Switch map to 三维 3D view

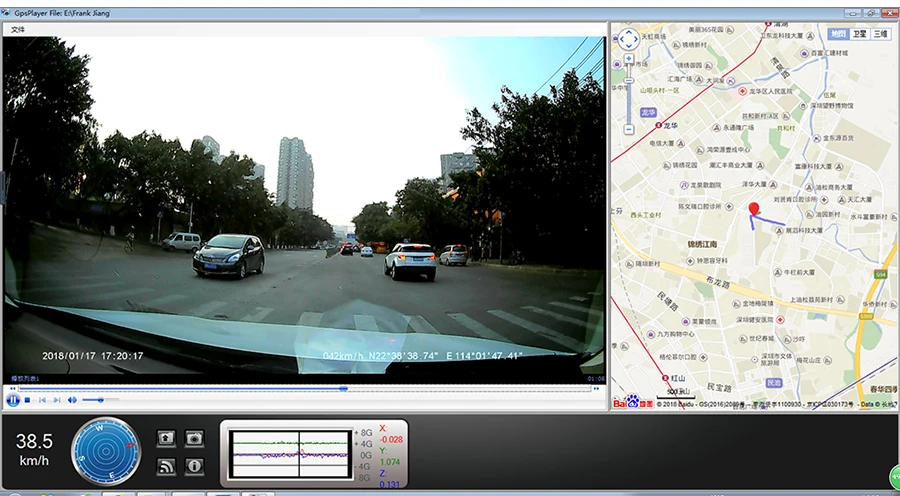point(880,34)
